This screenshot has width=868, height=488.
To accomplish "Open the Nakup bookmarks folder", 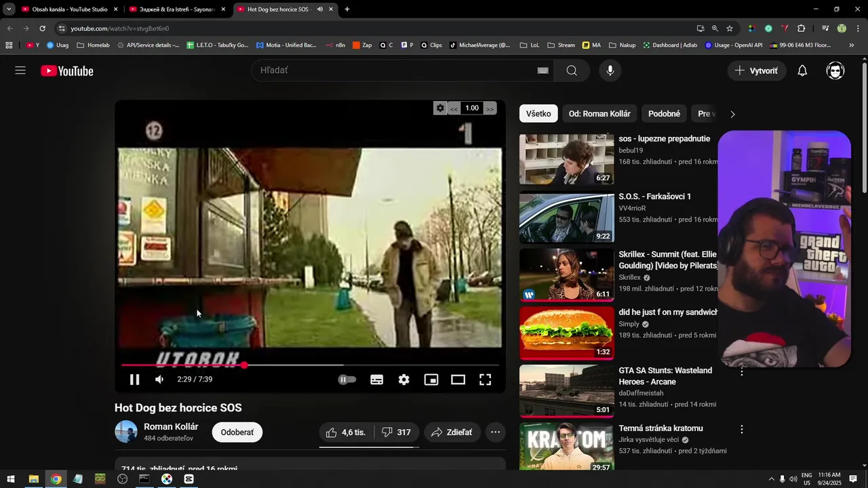I will [x=622, y=45].
